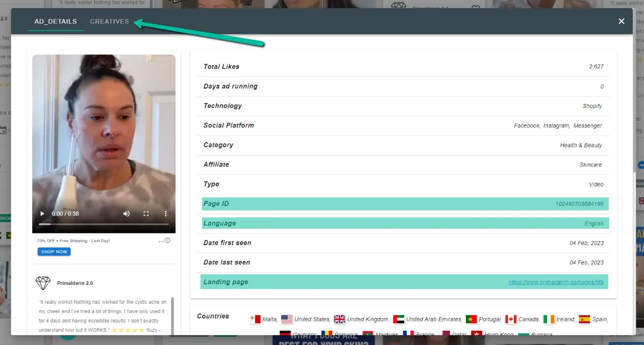Open the video in fullscreen
Viewport: 644px width, 345px height.
pyautogui.click(x=146, y=214)
